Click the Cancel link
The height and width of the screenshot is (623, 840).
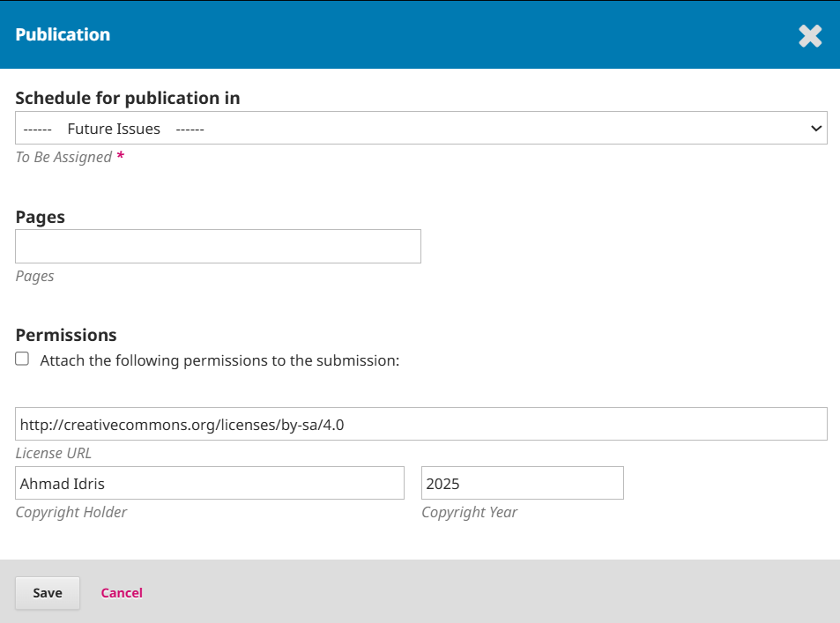(x=122, y=593)
